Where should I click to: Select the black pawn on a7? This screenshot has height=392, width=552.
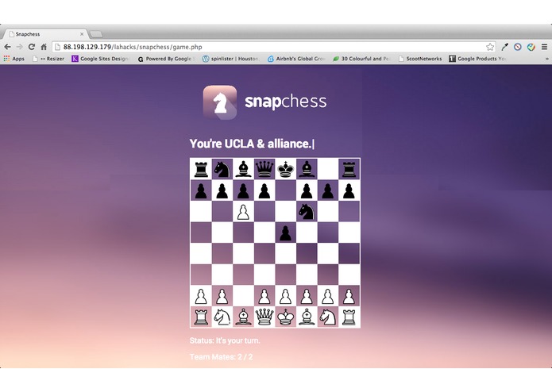(x=201, y=190)
